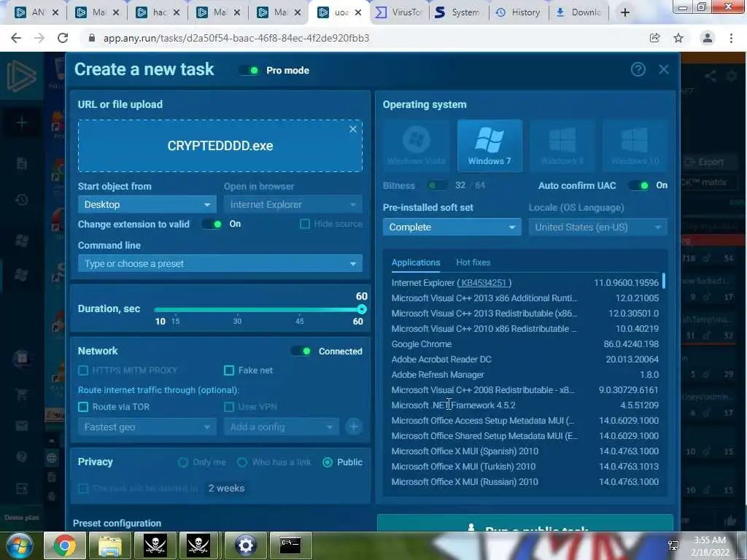Open the Chrome profile avatar
Viewport: 747px width, 560px height.
[708, 38]
